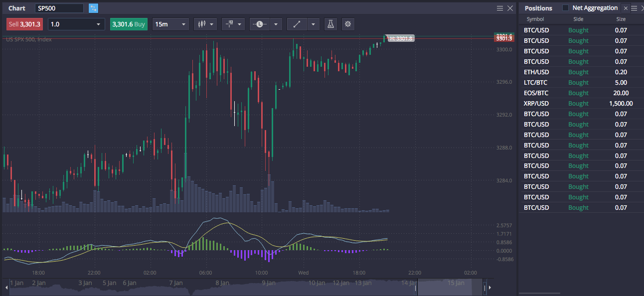The width and height of the screenshot is (644, 296).
Task: Click the Size column header in Positions
Action: [621, 19]
